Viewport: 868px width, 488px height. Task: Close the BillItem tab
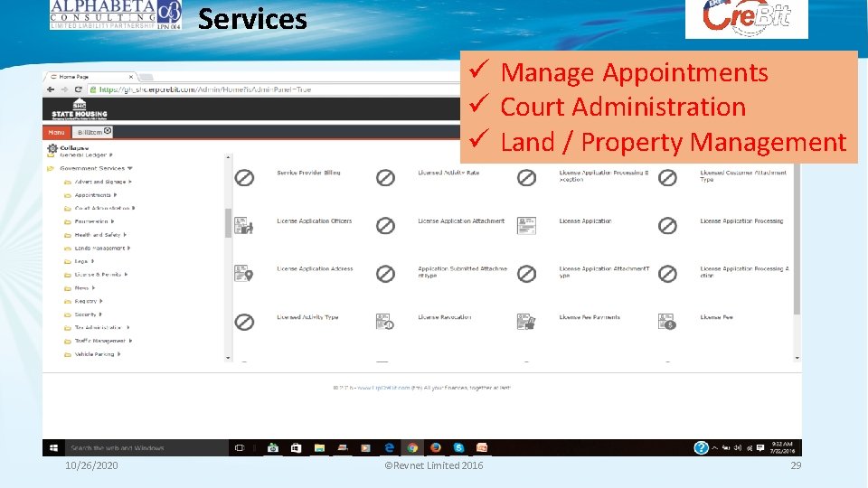[108, 130]
